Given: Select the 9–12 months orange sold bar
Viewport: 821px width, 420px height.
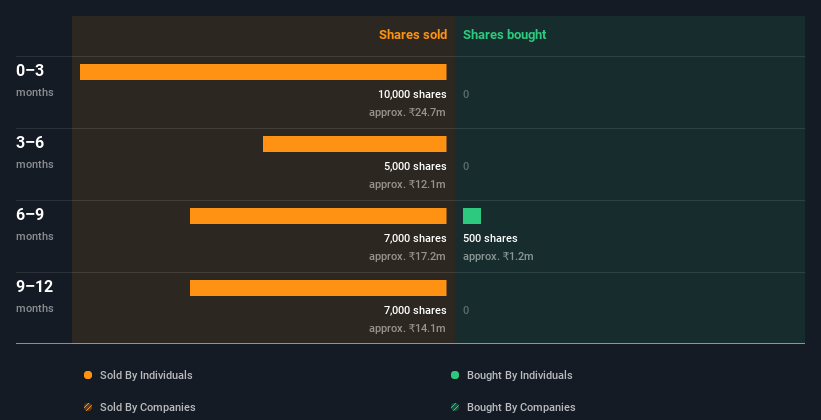Looking at the screenshot, I should tap(318, 288).
